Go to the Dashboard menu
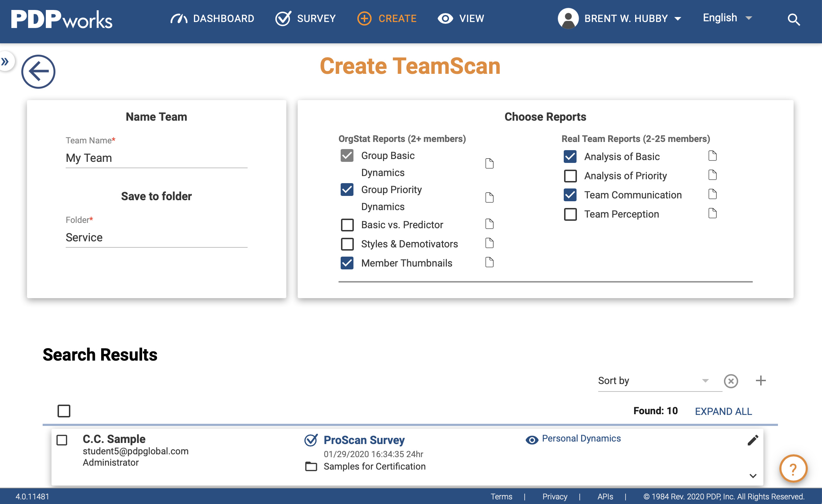Image resolution: width=822 pixels, height=504 pixels. [x=212, y=18]
